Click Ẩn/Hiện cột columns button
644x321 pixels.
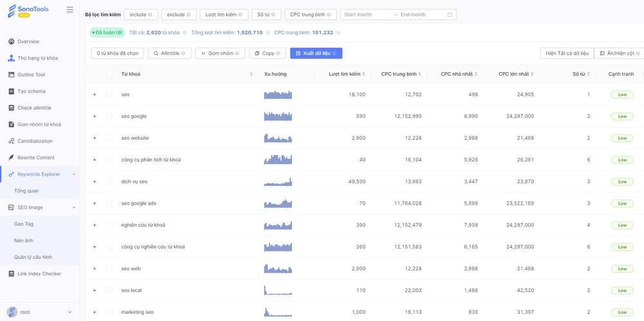(619, 53)
